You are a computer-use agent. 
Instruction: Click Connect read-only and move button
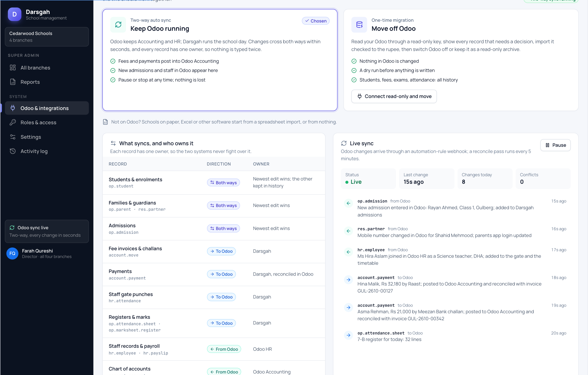coord(394,96)
